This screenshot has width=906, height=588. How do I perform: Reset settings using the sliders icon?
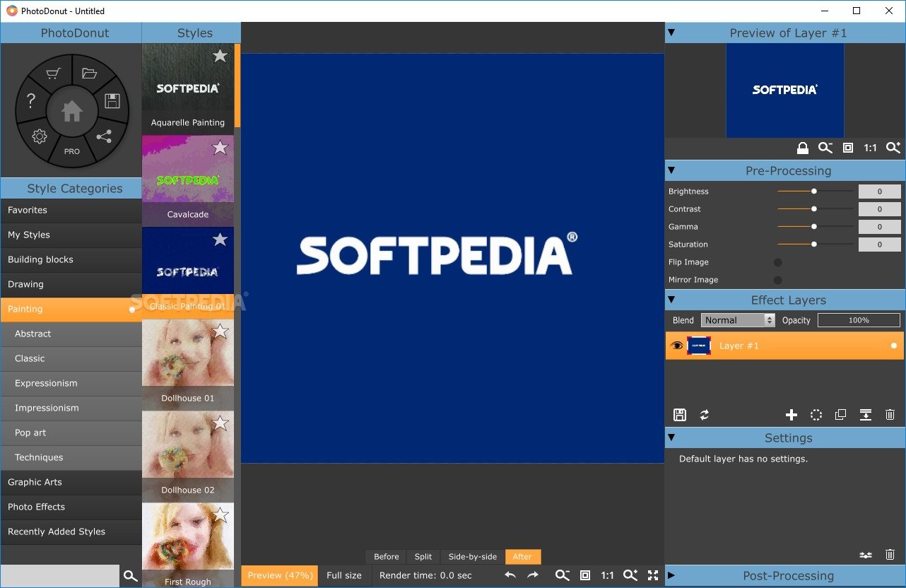865,555
